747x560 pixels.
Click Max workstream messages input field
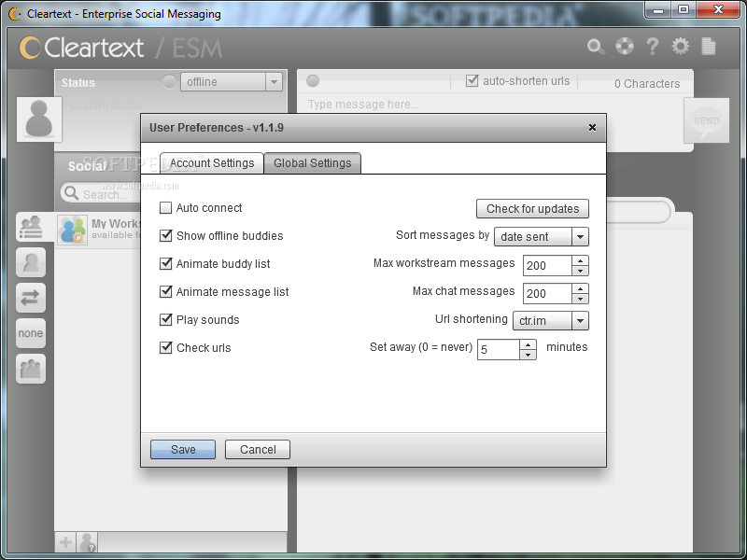547,265
